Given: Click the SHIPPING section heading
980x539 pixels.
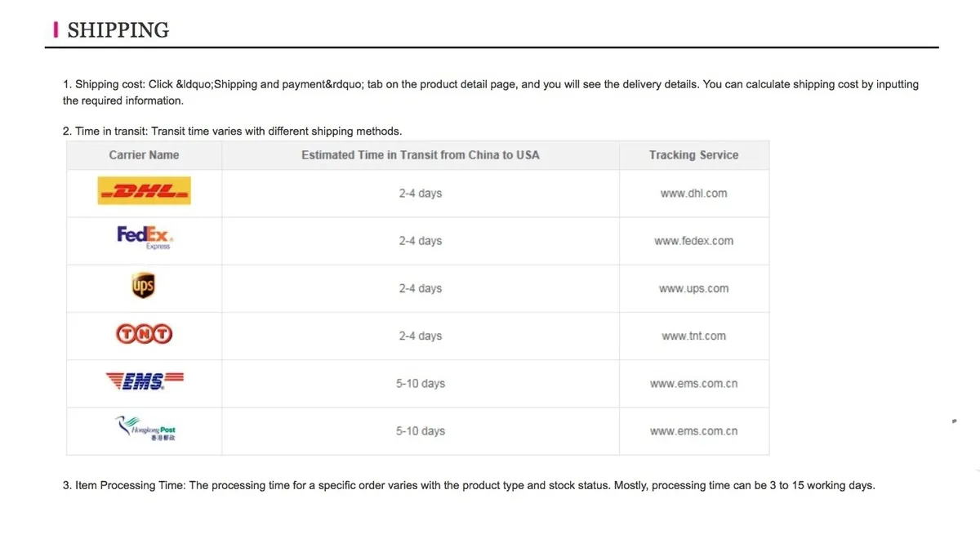Looking at the screenshot, I should click(x=118, y=30).
